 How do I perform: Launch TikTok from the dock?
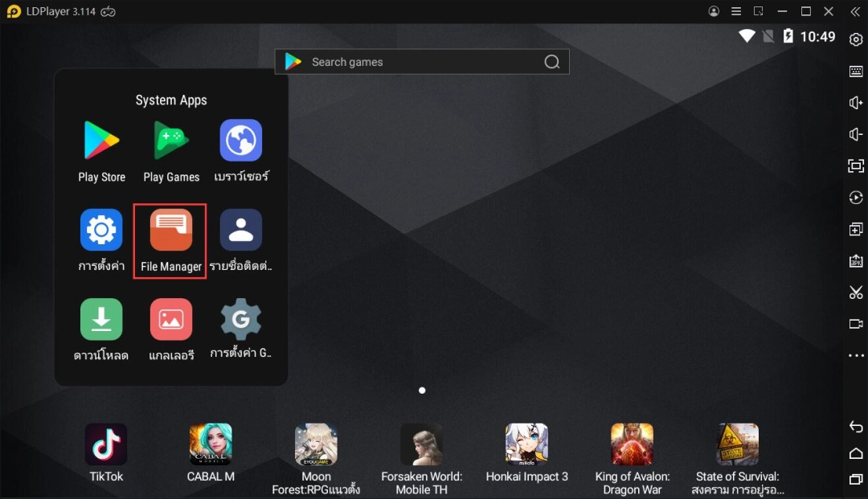106,444
